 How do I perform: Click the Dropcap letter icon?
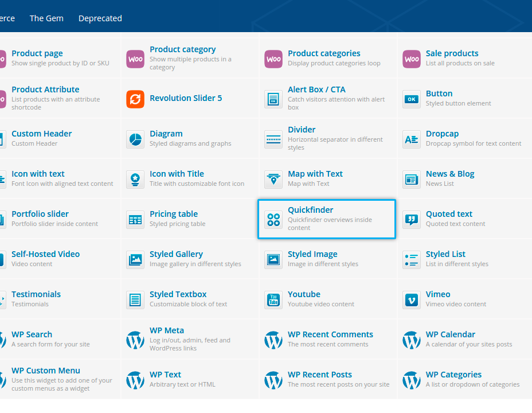tap(412, 139)
